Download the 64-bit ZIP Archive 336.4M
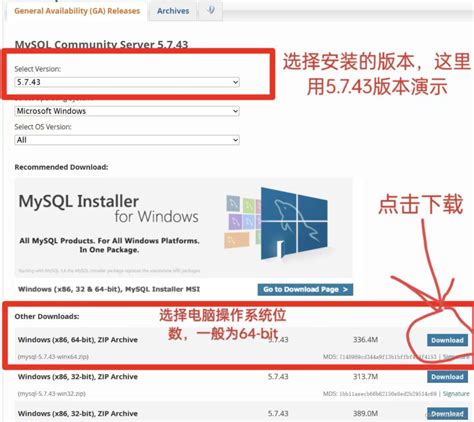 coord(447,340)
